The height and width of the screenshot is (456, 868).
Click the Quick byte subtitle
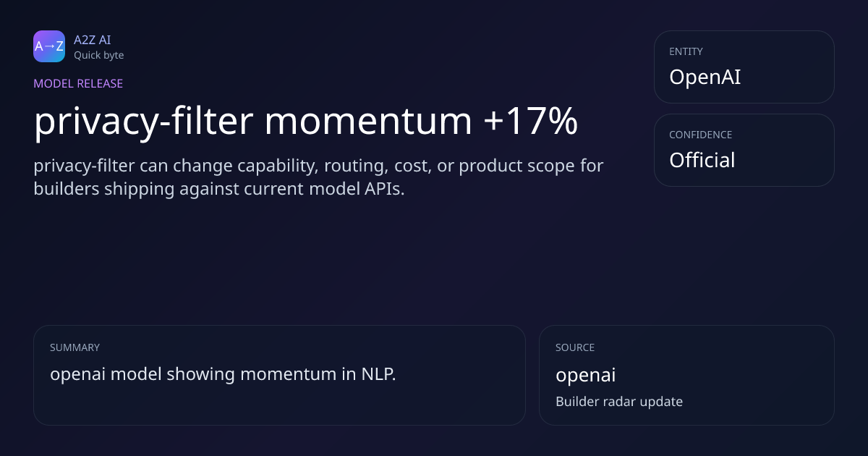[x=98, y=55]
